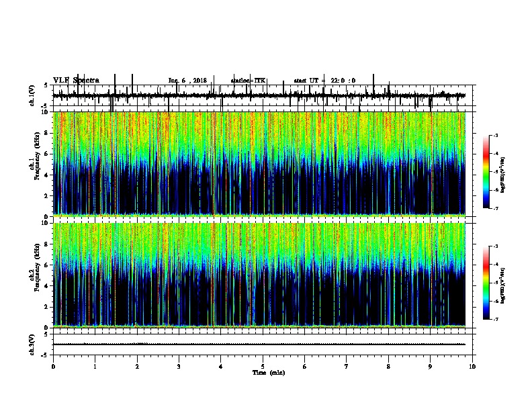Screen dimensions: 532x411
Task: Click time axis tick label "0"
Action: pos(53,367)
